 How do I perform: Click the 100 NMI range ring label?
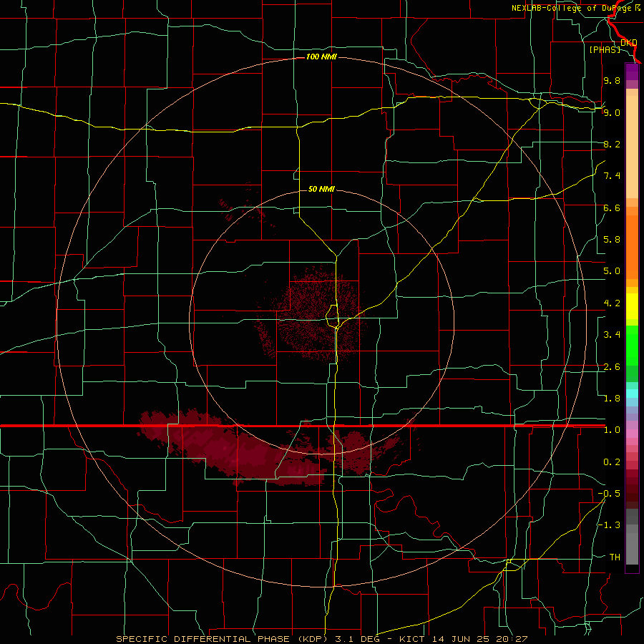pyautogui.click(x=321, y=57)
